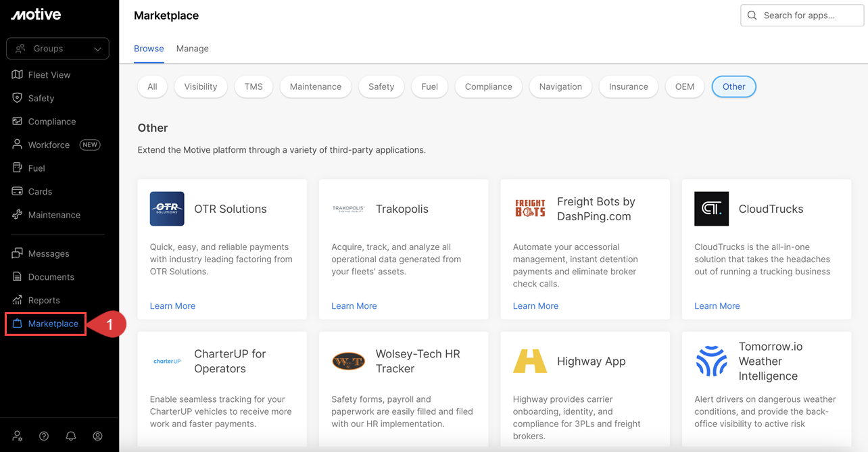Click the Trakopolis logo
The image size is (868, 452).
point(348,209)
